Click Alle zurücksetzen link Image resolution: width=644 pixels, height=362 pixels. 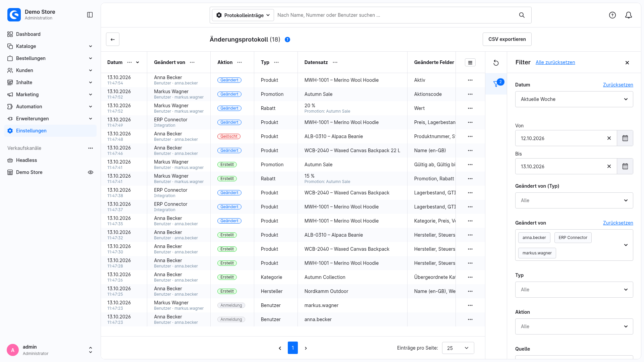coord(555,62)
